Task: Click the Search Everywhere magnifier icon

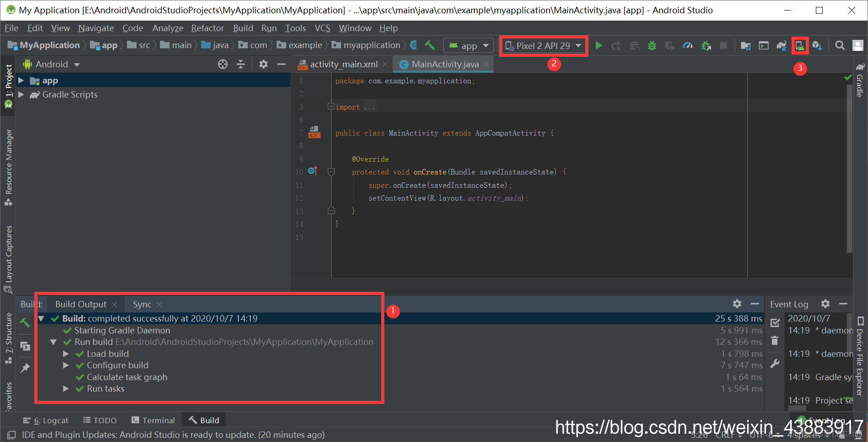Action: (x=840, y=45)
